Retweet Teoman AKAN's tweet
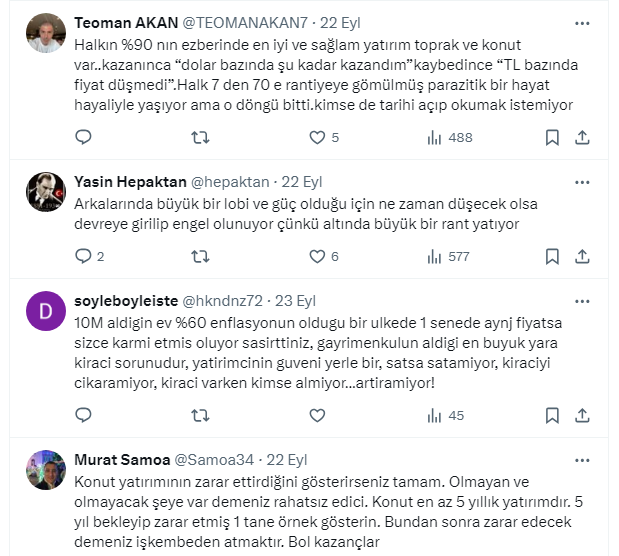Image resolution: width=619 pixels, height=556 pixels. tap(201, 138)
